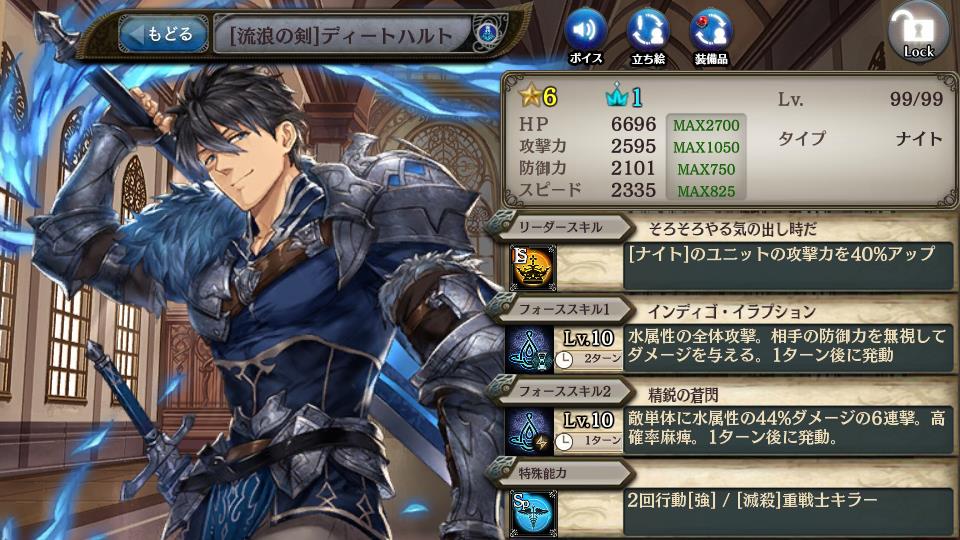Screen dimensions: 960x540
Task: Select the フォーススキル1 header tab
Action: (x=561, y=309)
